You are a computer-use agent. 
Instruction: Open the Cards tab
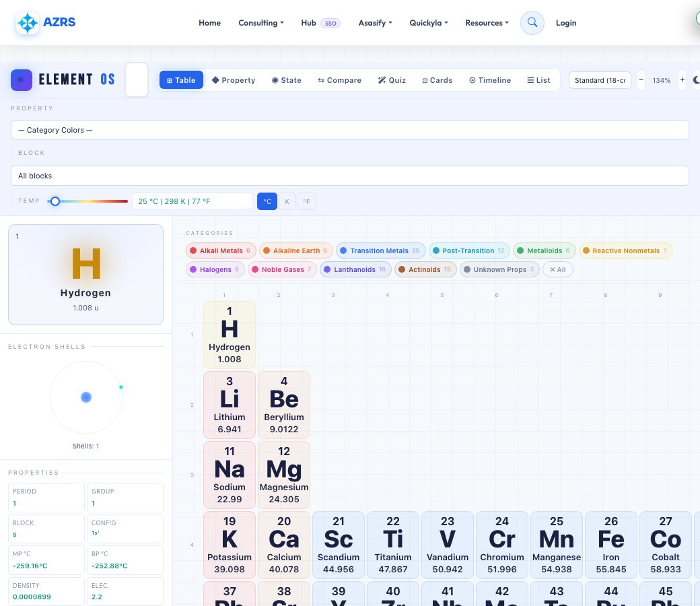(x=438, y=80)
